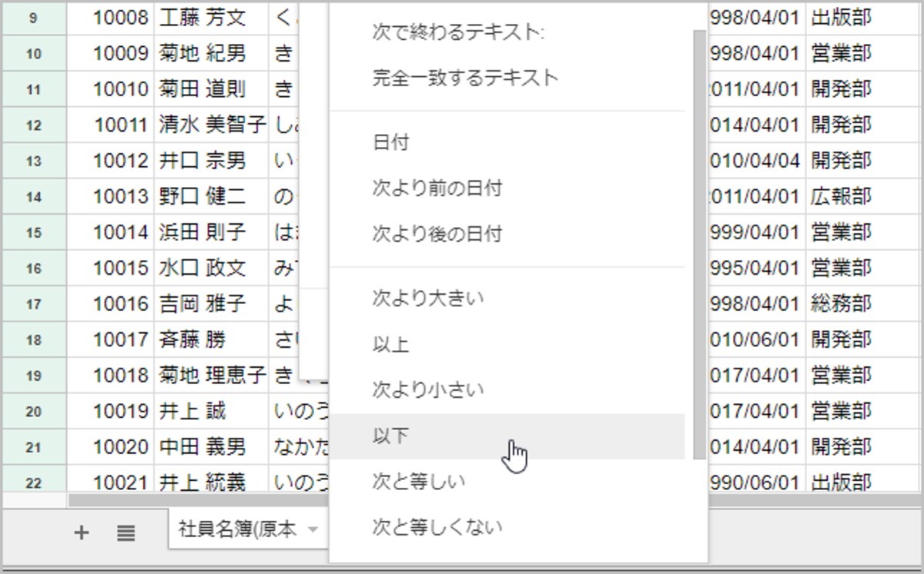Select row header 13
The height and width of the screenshot is (574, 924).
coord(34,161)
